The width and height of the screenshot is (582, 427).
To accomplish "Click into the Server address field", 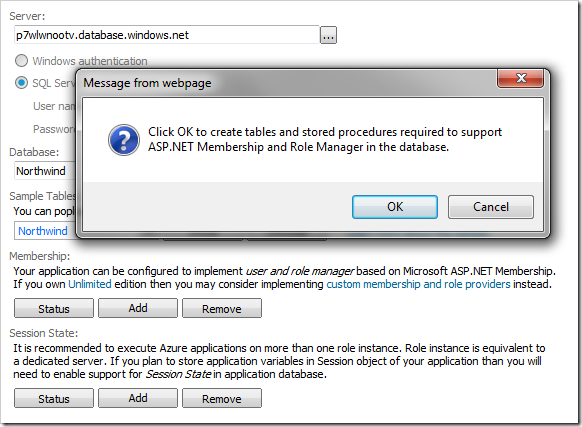I will (x=167, y=35).
